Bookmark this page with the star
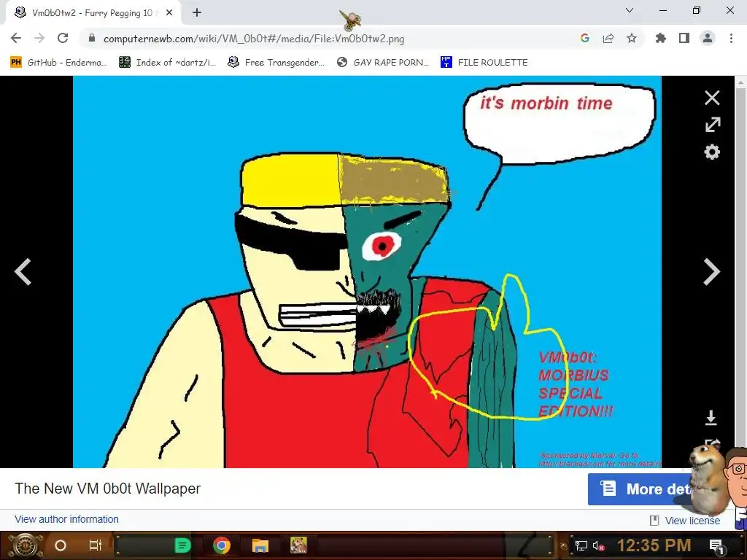Image resolution: width=747 pixels, height=560 pixels. pos(632,38)
